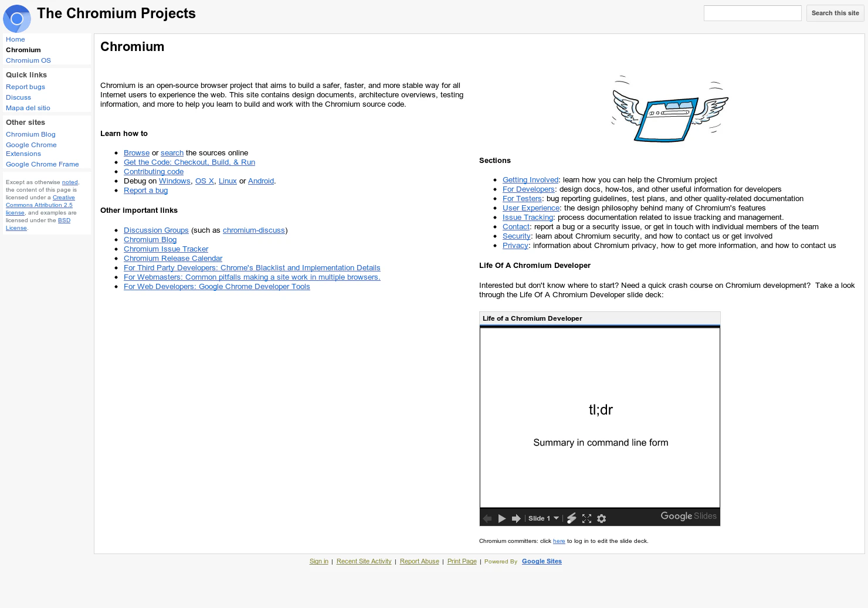Click the Search this site button
Screen dimensions: 868x608
tap(835, 13)
